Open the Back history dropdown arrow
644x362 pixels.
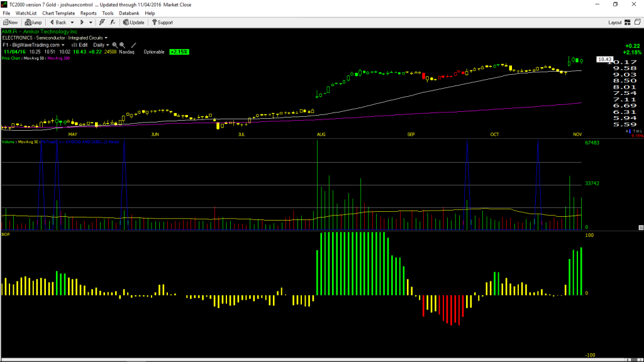point(72,23)
